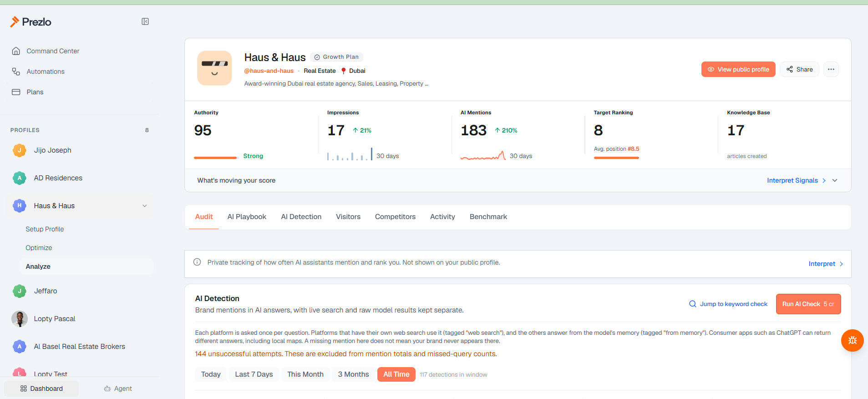The height and width of the screenshot is (399, 868).
Task: Select Jijo Joseph profile avatar
Action: point(20,150)
